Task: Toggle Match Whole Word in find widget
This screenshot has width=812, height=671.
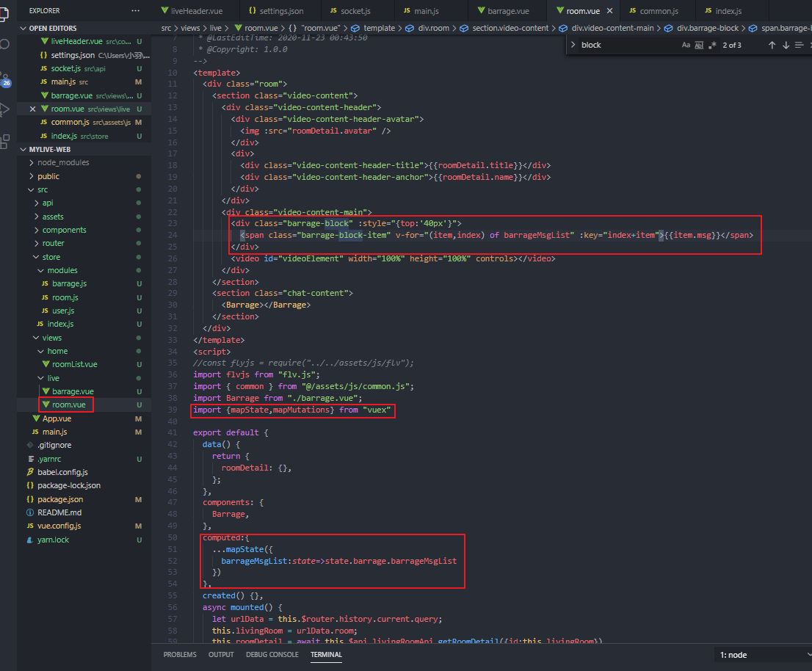Action: 699,45
